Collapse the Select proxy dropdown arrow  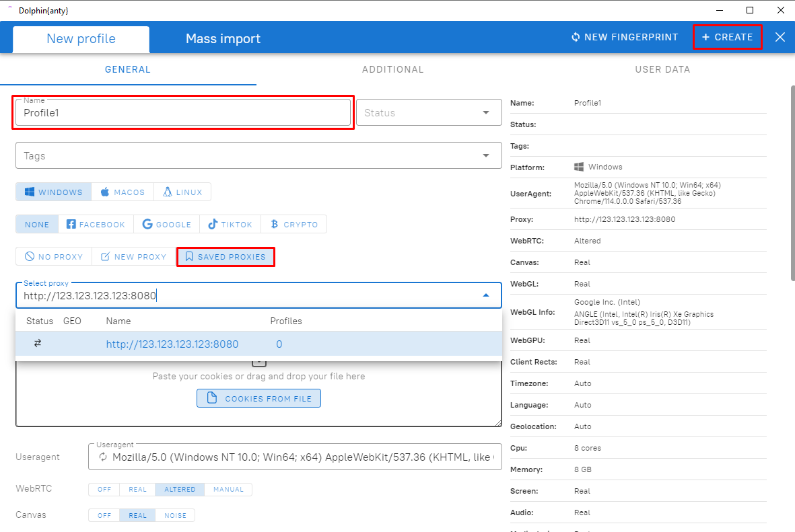[x=486, y=295]
